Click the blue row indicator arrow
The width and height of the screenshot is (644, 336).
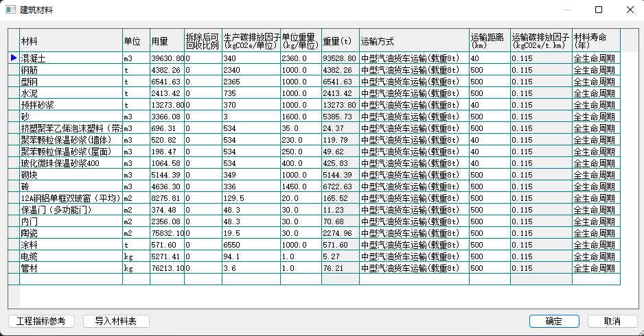pos(13,58)
